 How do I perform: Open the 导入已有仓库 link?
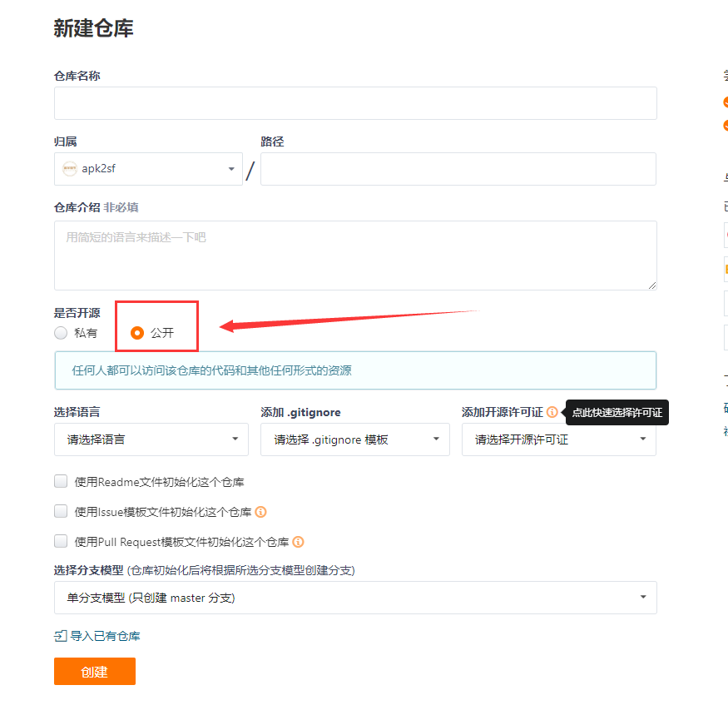tap(105, 636)
